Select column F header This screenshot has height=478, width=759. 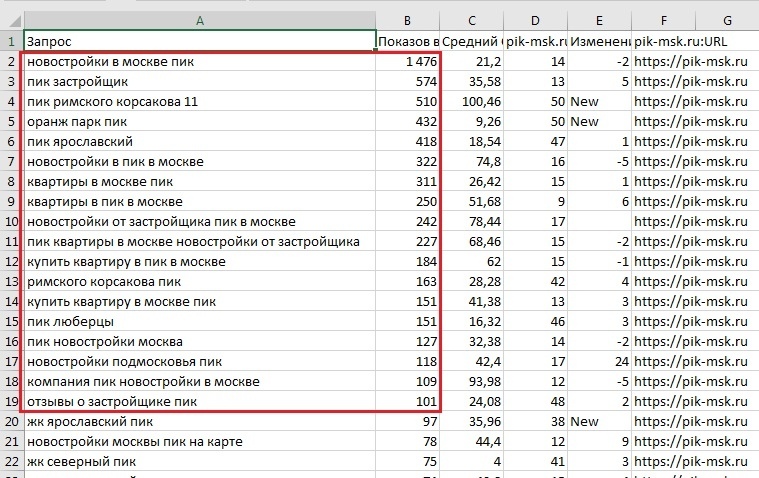tap(663, 21)
